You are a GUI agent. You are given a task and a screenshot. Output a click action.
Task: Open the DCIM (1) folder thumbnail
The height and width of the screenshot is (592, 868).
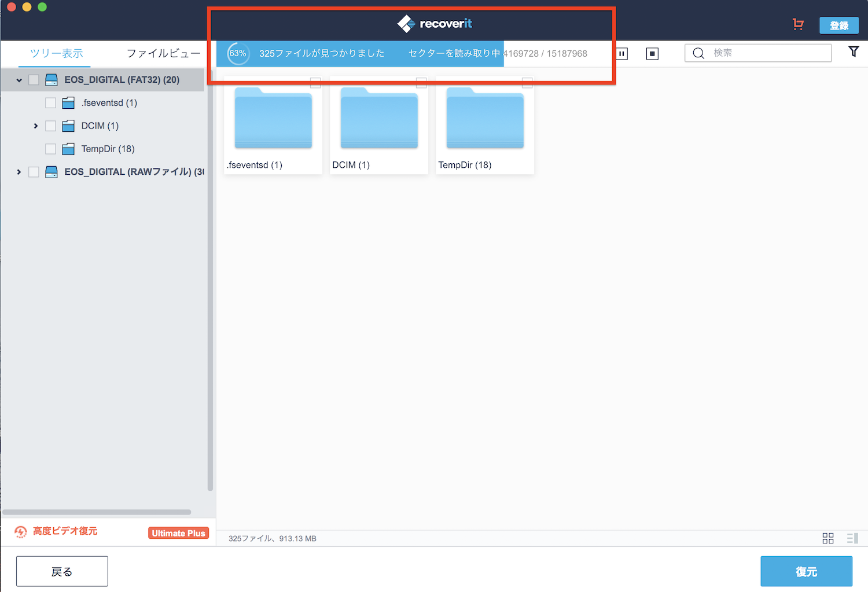(x=379, y=125)
